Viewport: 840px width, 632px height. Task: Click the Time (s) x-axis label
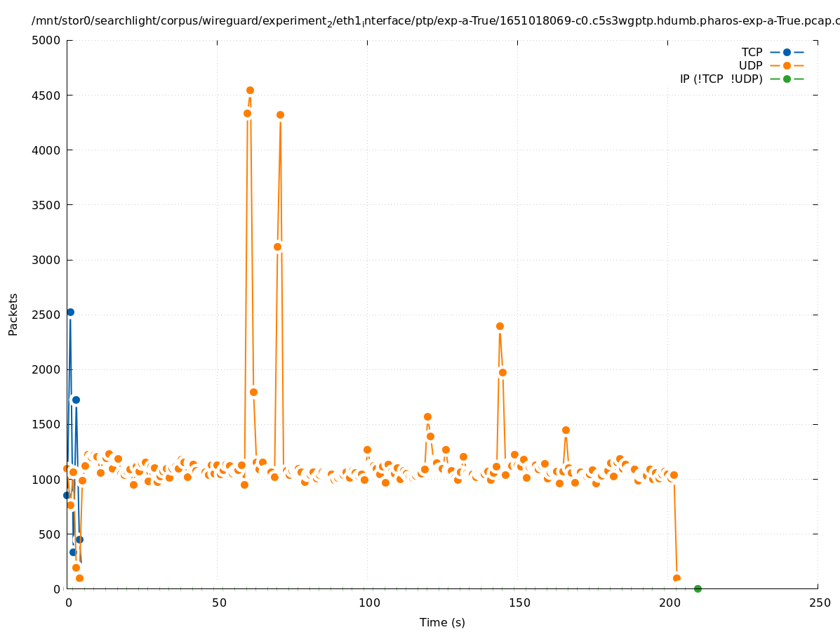click(x=442, y=622)
